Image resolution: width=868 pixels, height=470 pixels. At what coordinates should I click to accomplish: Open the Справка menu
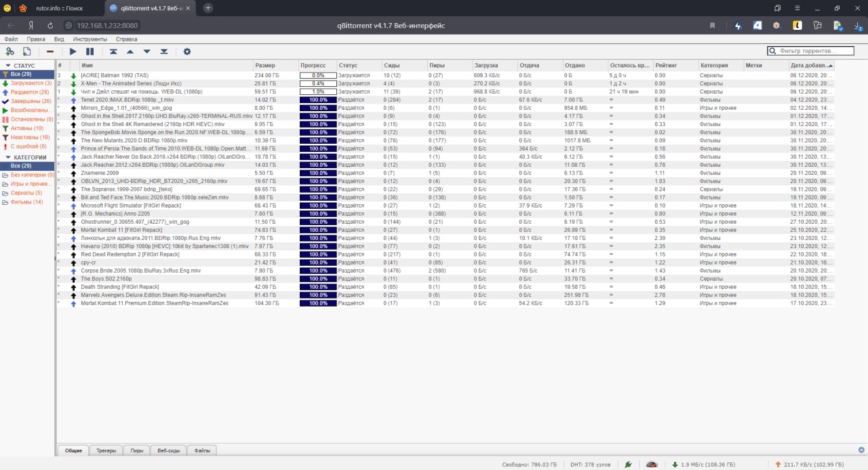pos(127,39)
